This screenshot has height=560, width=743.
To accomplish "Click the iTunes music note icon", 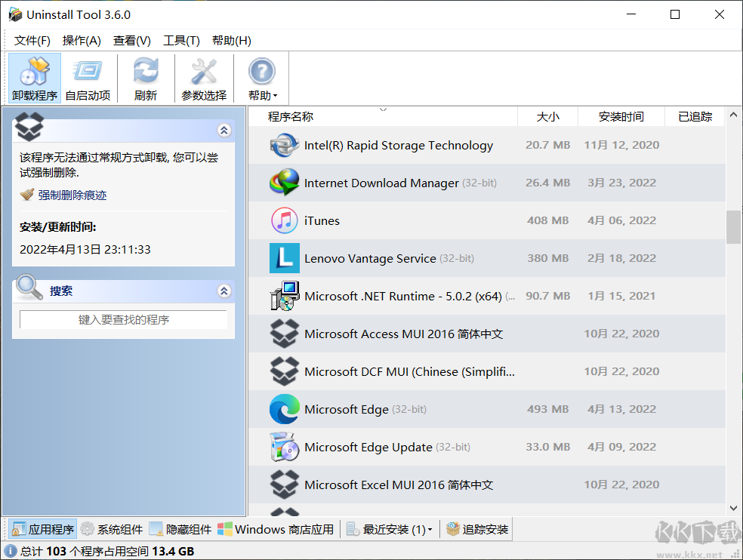I will 285,220.
